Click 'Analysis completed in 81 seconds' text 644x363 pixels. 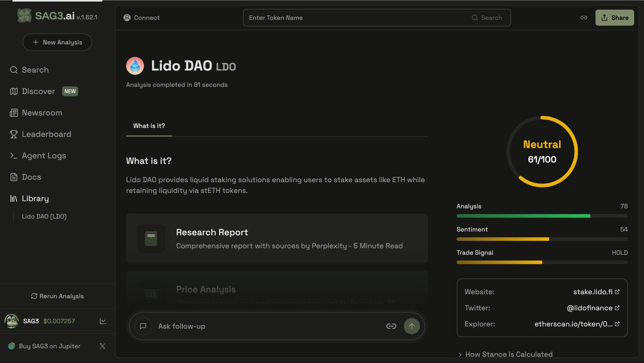[x=177, y=85]
